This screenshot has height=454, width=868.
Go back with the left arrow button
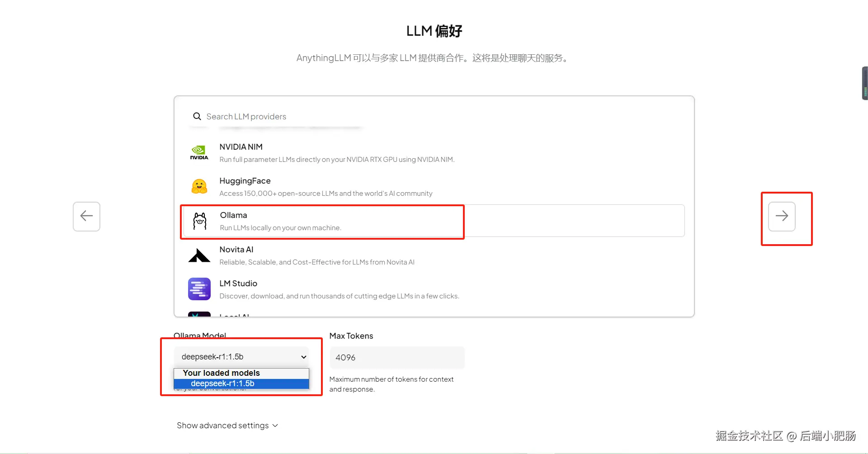(86, 216)
